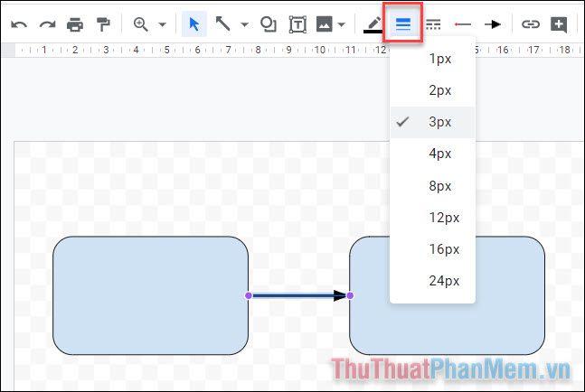The height and width of the screenshot is (392, 585).
Task: Click the horizontal ruler at mark 6
Action: click(197, 50)
